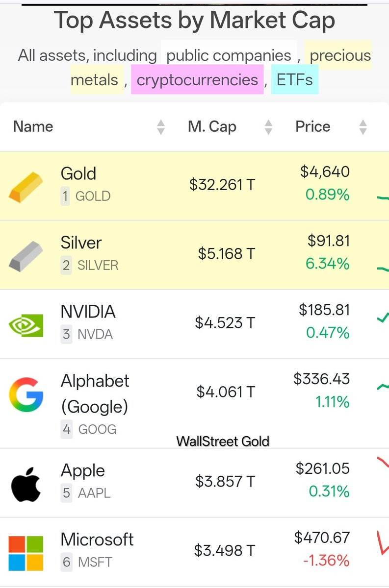Click the Price column header
This screenshot has height=588, width=389.
point(312,127)
